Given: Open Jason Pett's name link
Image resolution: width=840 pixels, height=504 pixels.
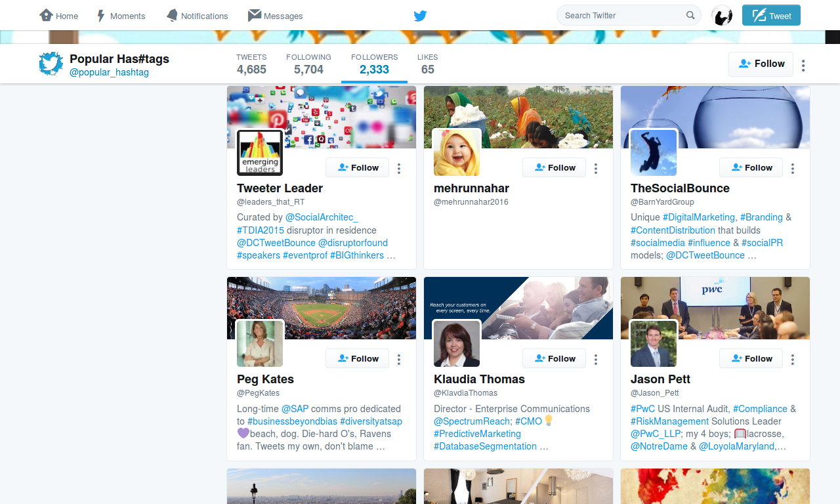Looking at the screenshot, I should 660,379.
